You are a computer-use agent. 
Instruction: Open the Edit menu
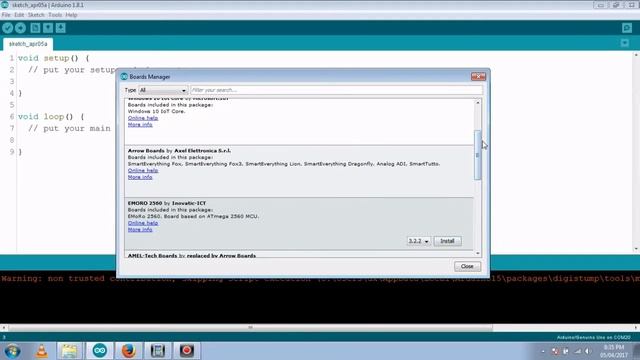pos(19,15)
